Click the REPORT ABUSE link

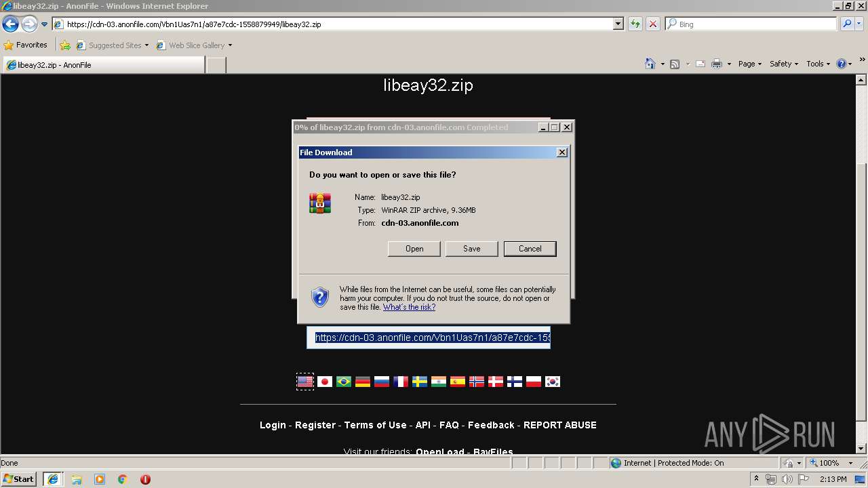pos(560,425)
